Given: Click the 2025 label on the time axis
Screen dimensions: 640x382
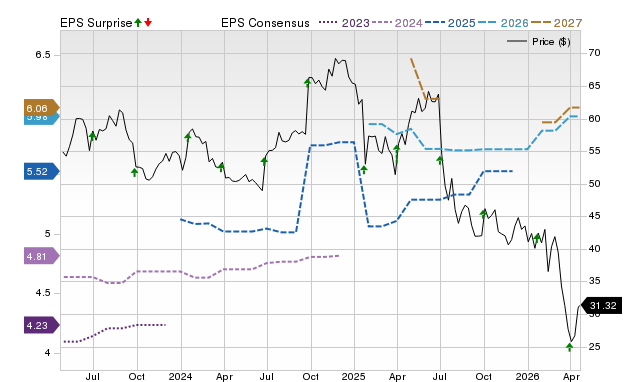Looking at the screenshot, I should click(353, 376).
